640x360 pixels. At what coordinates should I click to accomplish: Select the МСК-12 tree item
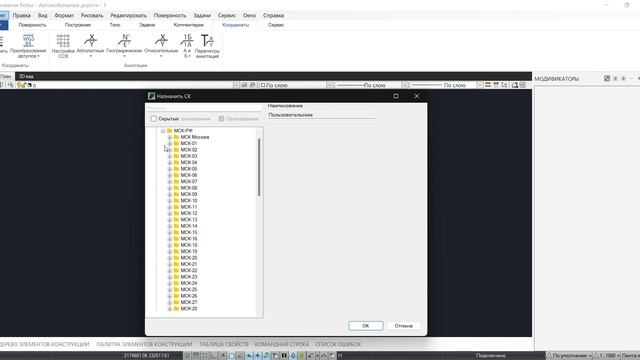(189, 213)
